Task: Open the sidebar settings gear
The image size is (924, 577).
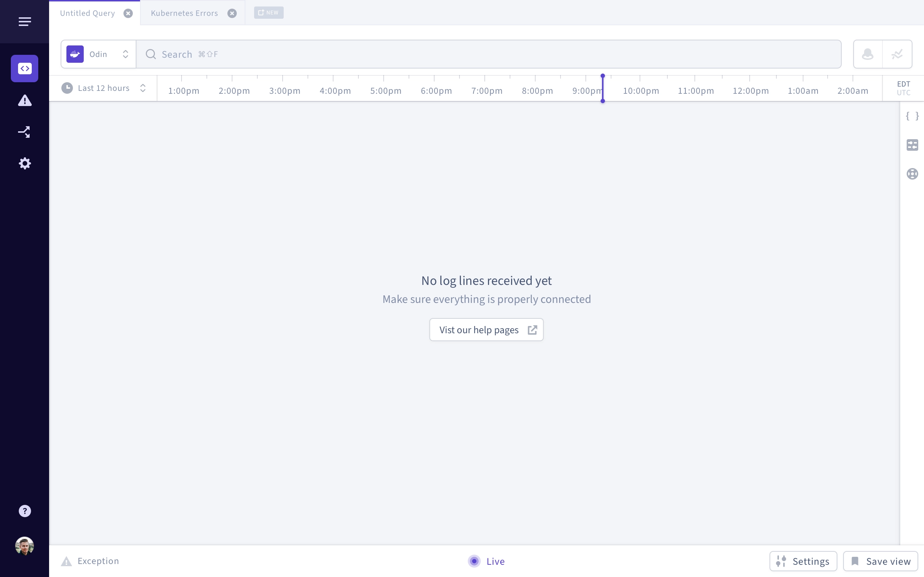Action: click(25, 163)
